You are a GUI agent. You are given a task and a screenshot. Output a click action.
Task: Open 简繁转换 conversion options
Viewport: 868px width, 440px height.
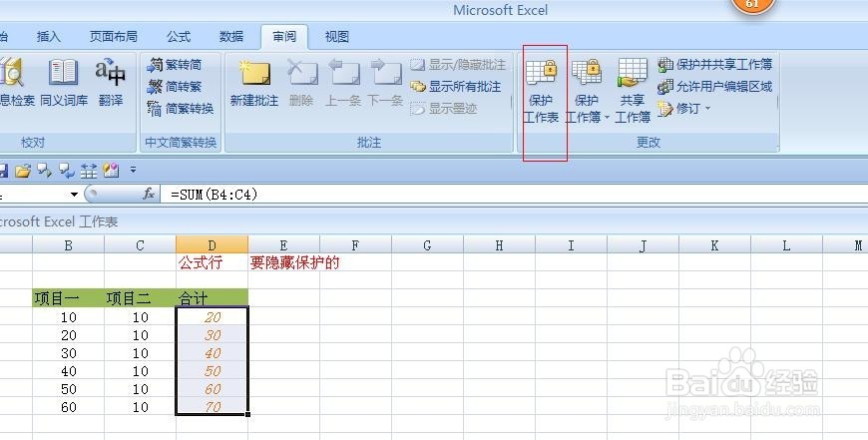click(x=181, y=109)
